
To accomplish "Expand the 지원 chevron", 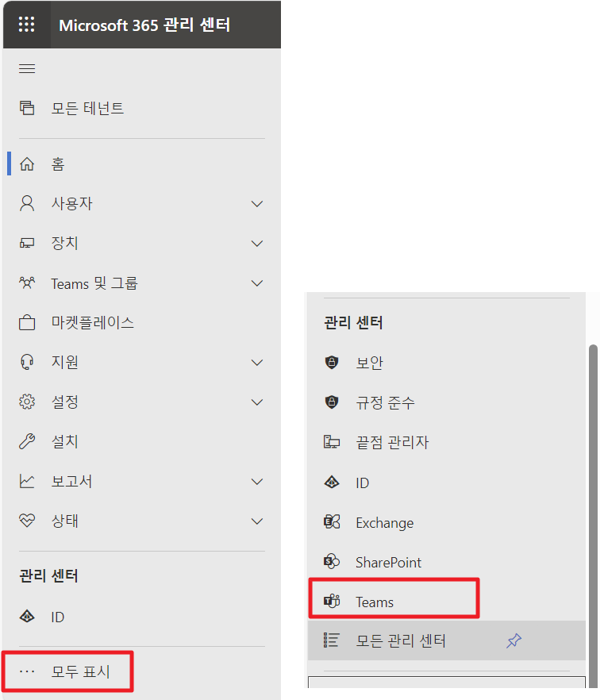I will click(257, 363).
